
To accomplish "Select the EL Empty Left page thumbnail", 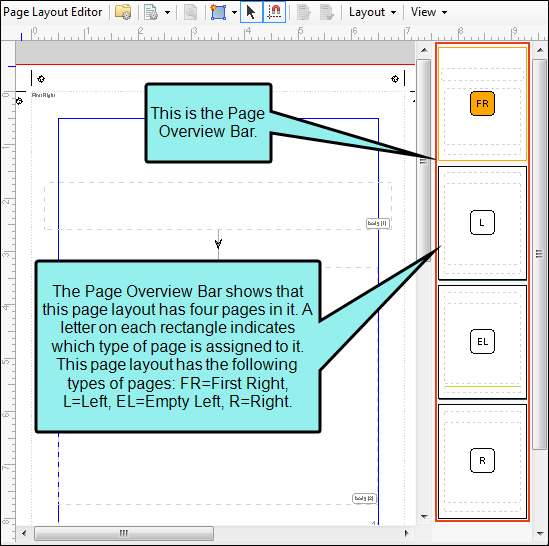I will (482, 342).
